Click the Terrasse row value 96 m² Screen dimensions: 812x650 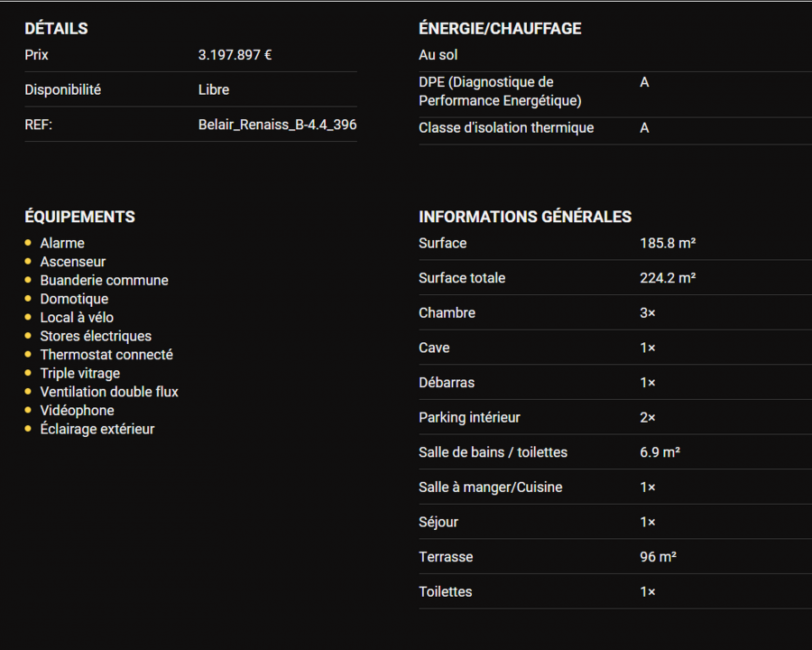pyautogui.click(x=658, y=557)
